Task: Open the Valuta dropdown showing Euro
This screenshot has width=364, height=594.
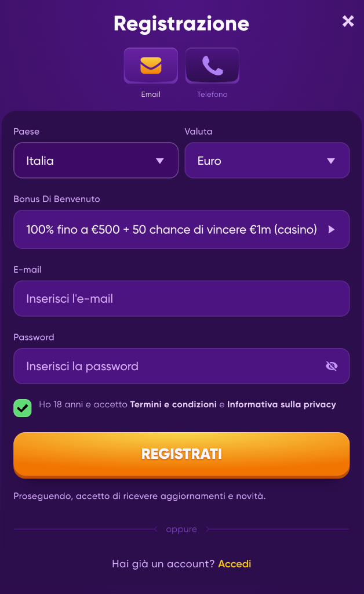Action: 267,160
